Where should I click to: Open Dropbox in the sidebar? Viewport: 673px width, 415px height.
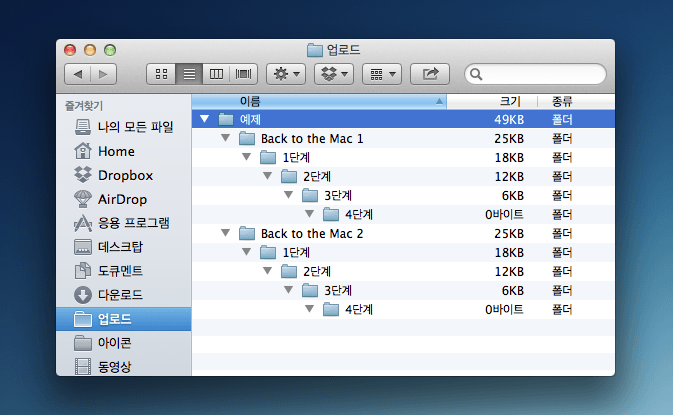(124, 175)
